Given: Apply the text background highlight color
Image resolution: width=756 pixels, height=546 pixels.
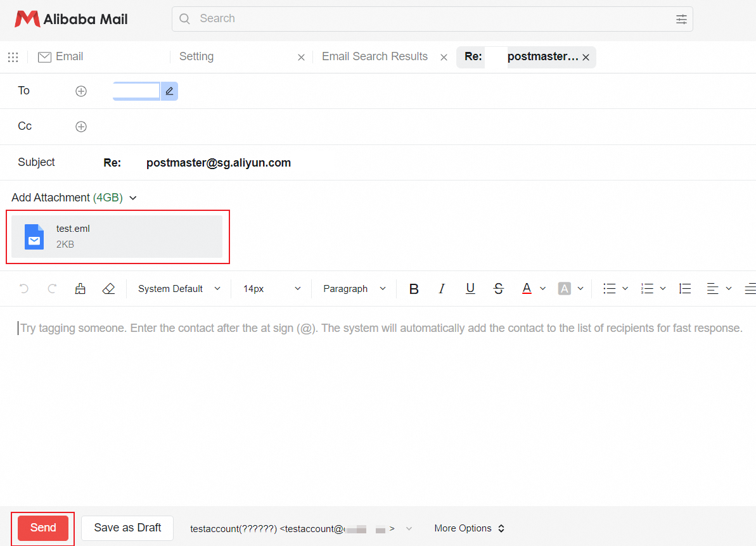Looking at the screenshot, I should coord(564,289).
